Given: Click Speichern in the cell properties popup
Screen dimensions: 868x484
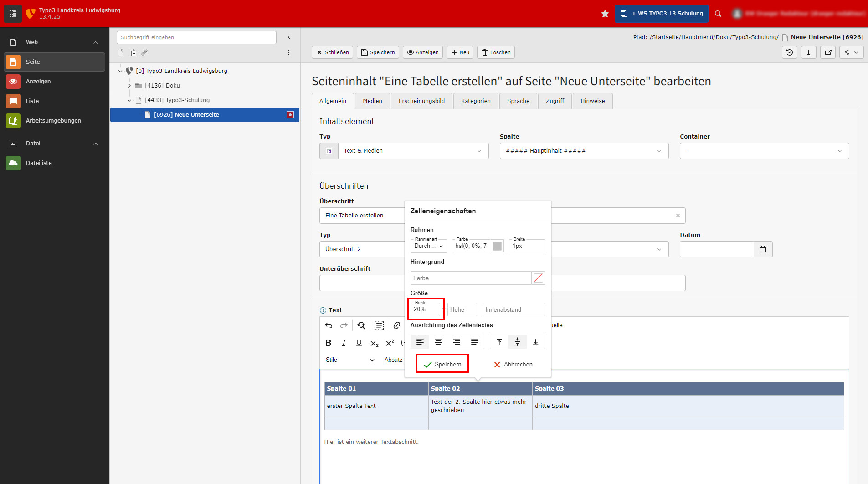Looking at the screenshot, I should [442, 364].
